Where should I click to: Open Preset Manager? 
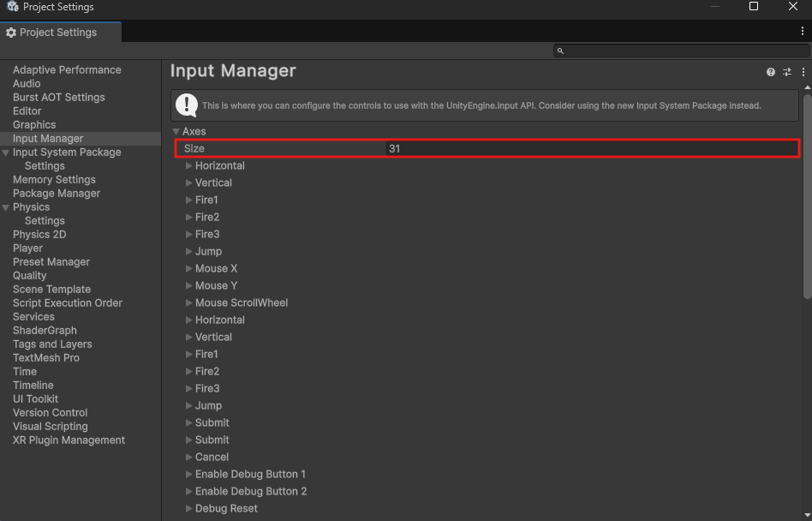coord(51,262)
